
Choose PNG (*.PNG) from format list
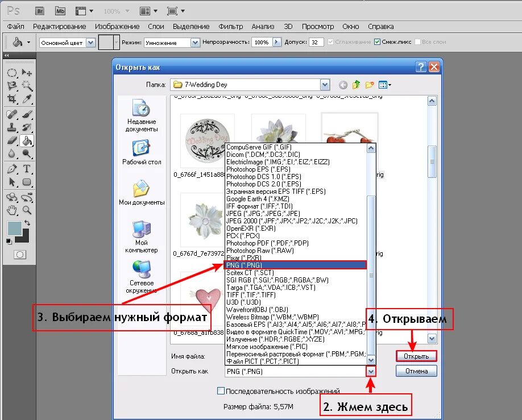click(x=296, y=265)
